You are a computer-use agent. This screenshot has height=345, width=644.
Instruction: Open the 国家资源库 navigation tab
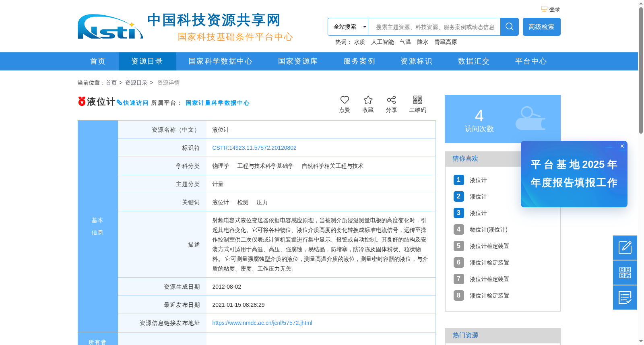click(x=298, y=61)
